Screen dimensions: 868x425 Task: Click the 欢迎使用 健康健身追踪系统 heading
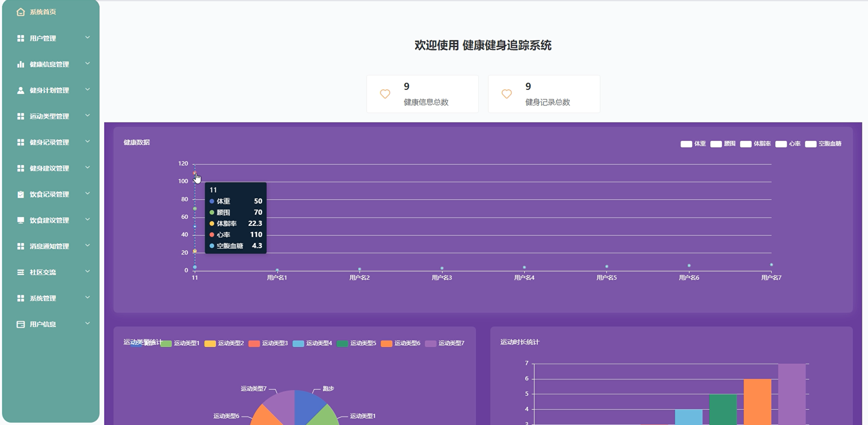coord(483,45)
